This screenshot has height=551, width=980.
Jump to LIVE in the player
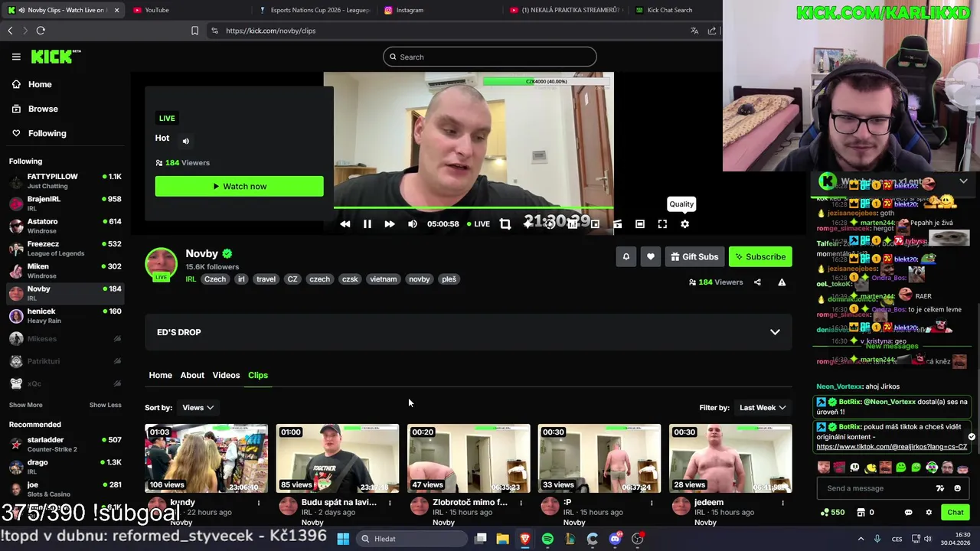(x=479, y=224)
